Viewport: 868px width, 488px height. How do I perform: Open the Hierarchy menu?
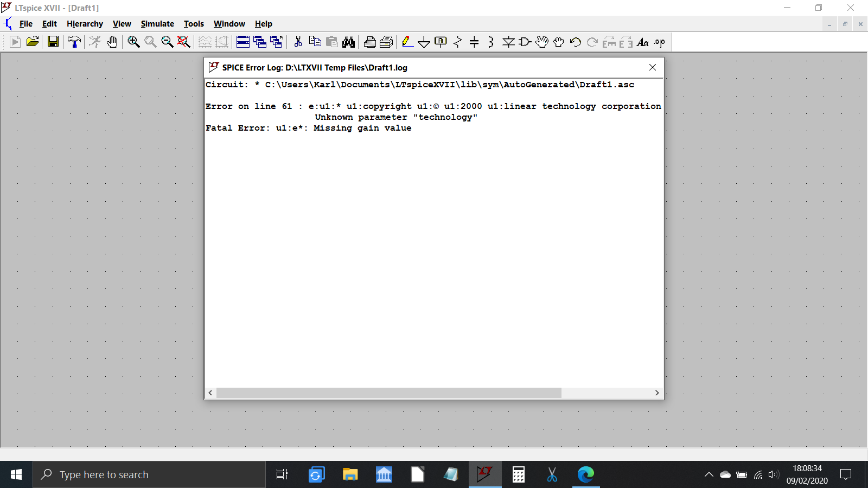click(85, 24)
